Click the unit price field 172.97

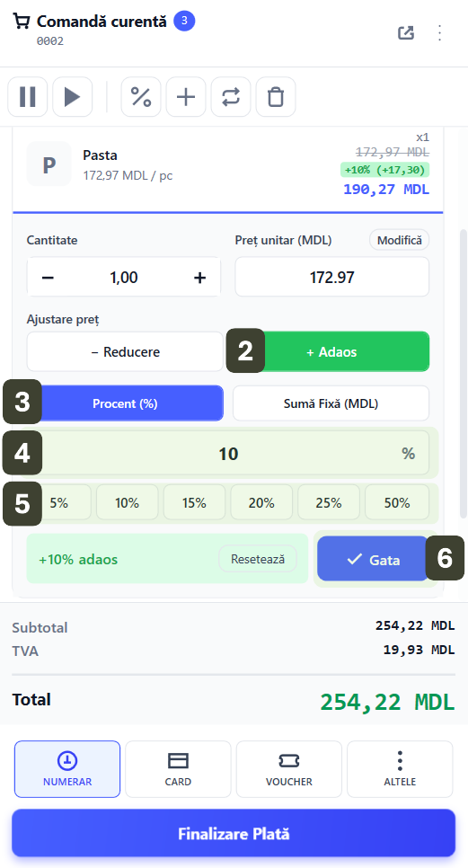[x=332, y=277]
